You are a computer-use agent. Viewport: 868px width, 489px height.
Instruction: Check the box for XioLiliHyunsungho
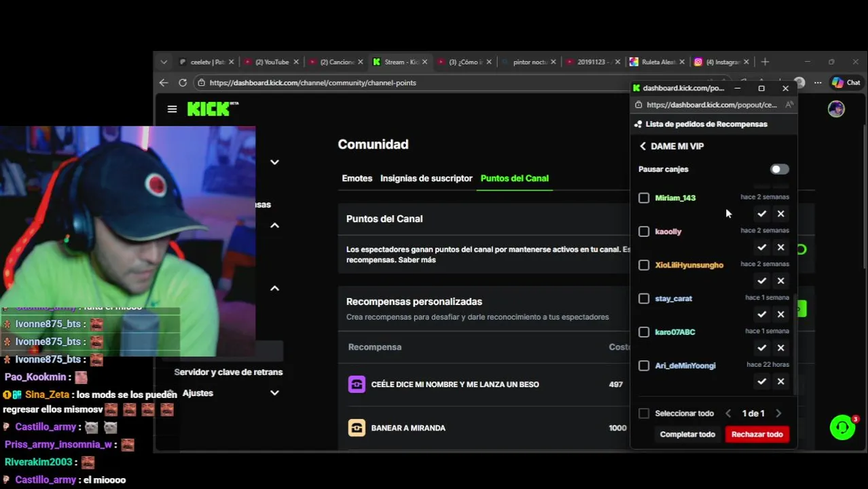pos(644,265)
